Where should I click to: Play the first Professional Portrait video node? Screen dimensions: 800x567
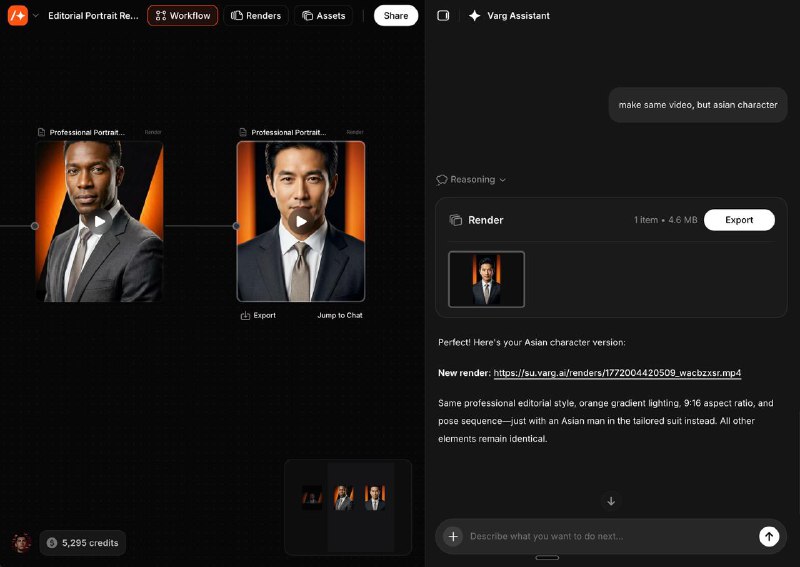(99, 222)
